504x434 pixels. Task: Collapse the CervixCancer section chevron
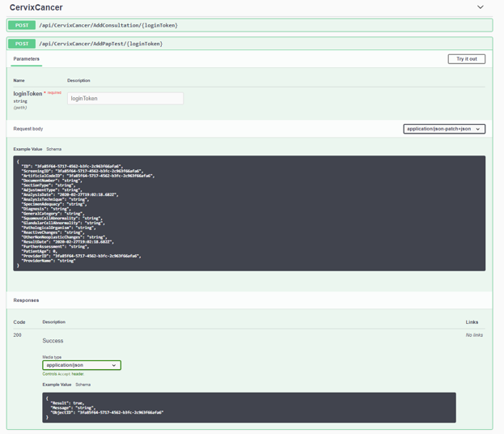(480, 7)
